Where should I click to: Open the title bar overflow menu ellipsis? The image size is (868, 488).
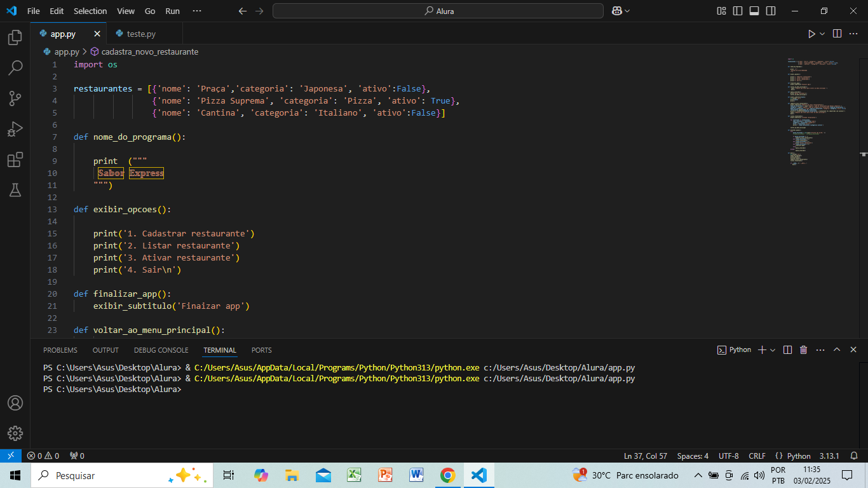pyautogui.click(x=197, y=11)
